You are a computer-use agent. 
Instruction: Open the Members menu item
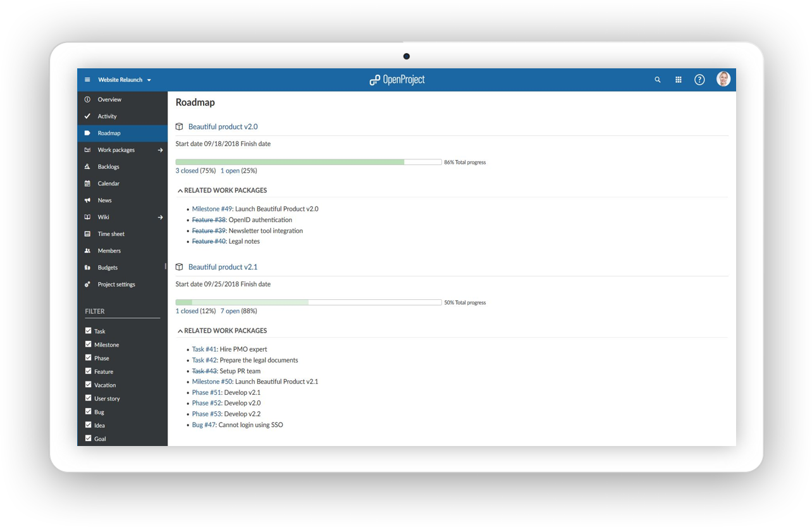122,251
